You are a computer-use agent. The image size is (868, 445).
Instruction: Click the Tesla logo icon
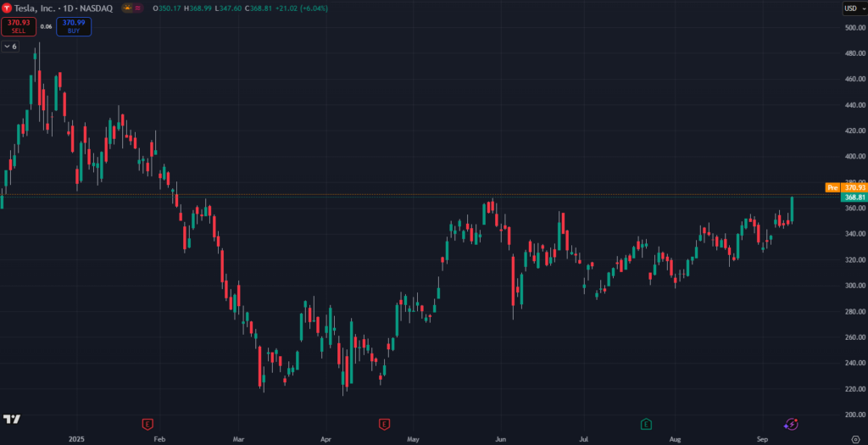[7, 8]
